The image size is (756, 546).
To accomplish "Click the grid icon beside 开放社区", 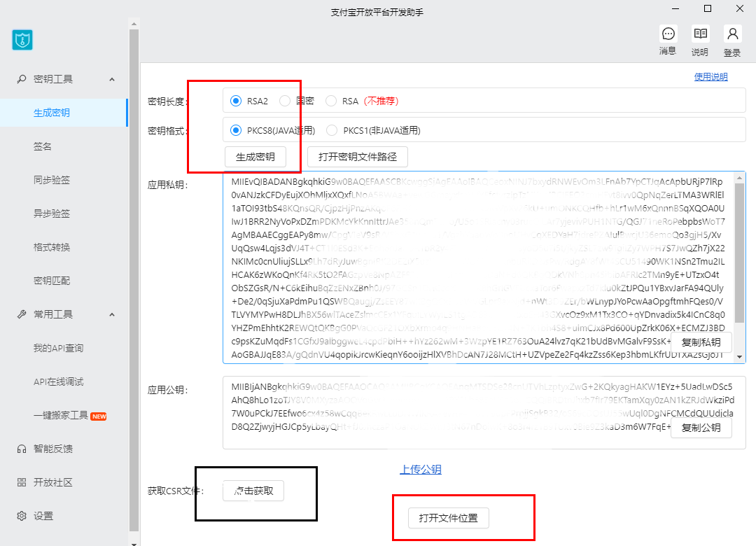I will [x=21, y=482].
